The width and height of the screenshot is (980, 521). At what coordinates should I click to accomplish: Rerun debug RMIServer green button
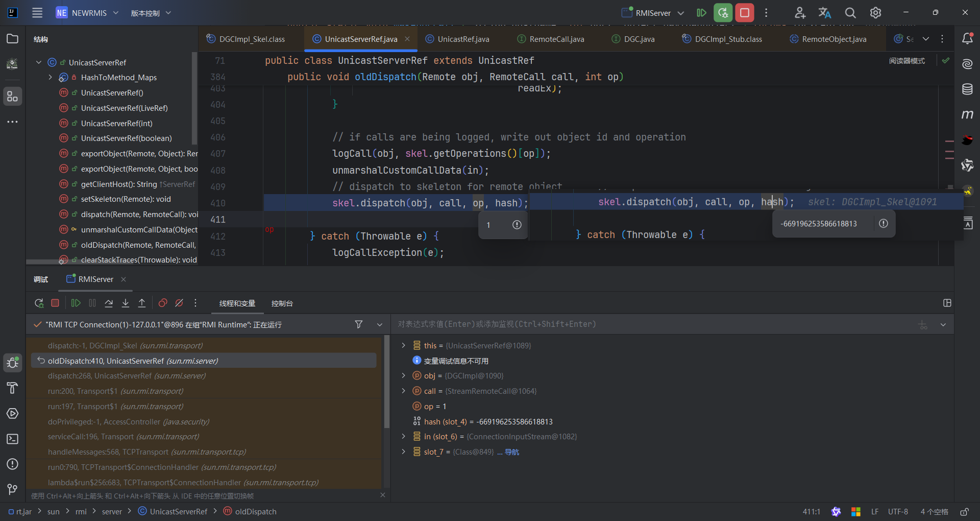(723, 13)
